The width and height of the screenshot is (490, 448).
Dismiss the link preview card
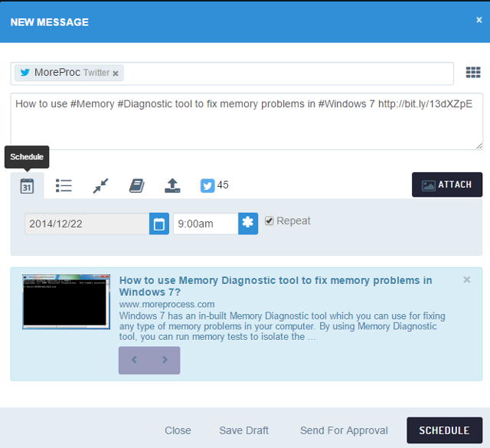pyautogui.click(x=466, y=280)
